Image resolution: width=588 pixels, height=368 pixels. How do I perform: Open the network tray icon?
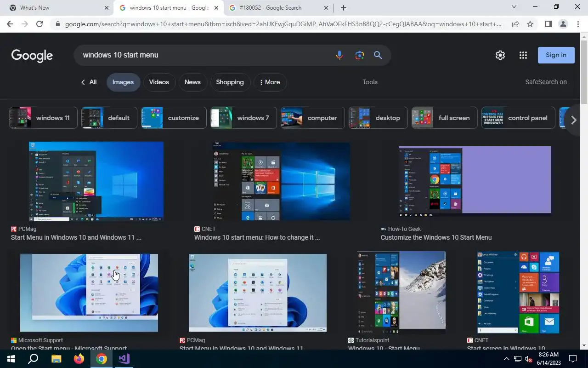coord(517,359)
